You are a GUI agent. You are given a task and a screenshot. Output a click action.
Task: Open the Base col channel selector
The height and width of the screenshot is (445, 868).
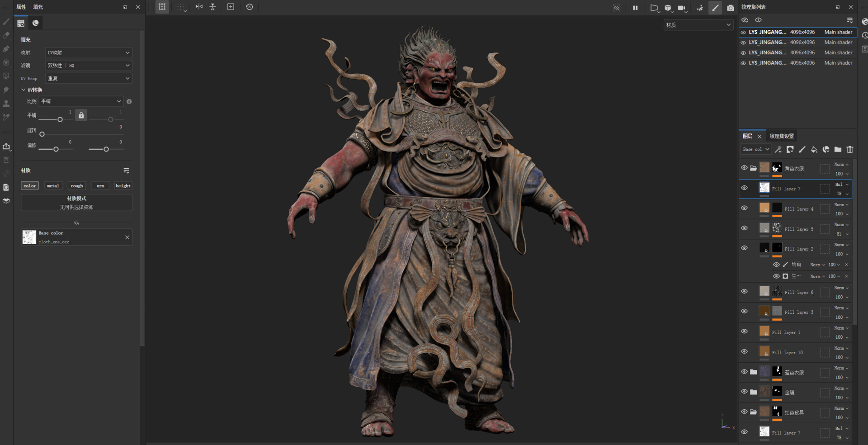pyautogui.click(x=755, y=149)
